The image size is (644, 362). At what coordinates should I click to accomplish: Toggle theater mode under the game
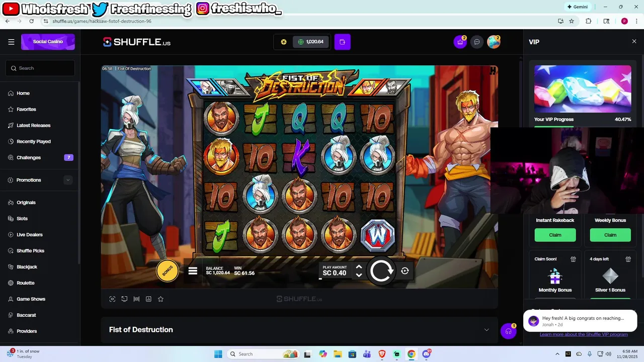pos(124,299)
